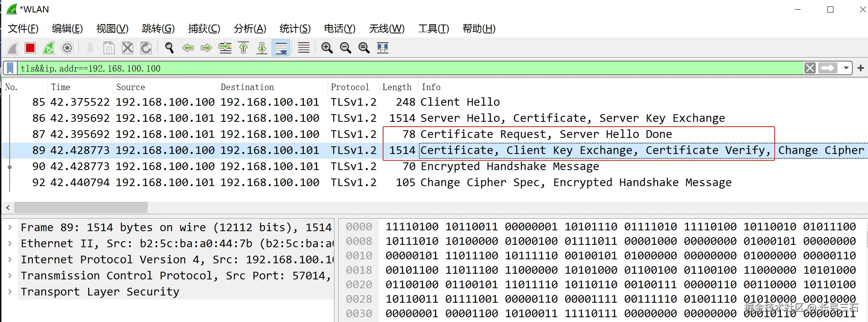Open the filter bookmark menu
868x322 pixels.
10,68
